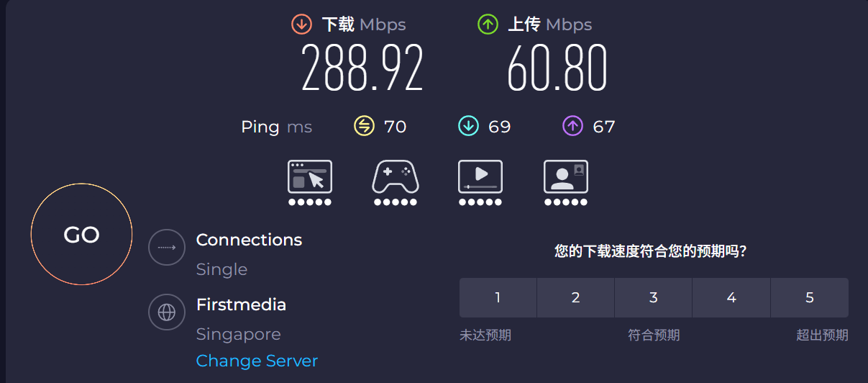Rate download speed as 1
This screenshot has height=383, width=868.
[498, 297]
